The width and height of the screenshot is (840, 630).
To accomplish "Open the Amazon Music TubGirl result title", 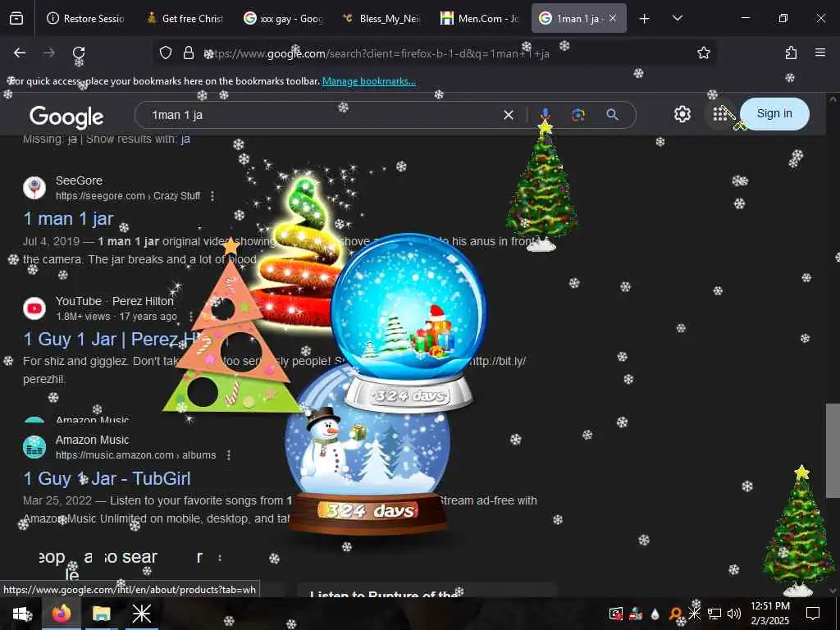I will click(x=107, y=478).
